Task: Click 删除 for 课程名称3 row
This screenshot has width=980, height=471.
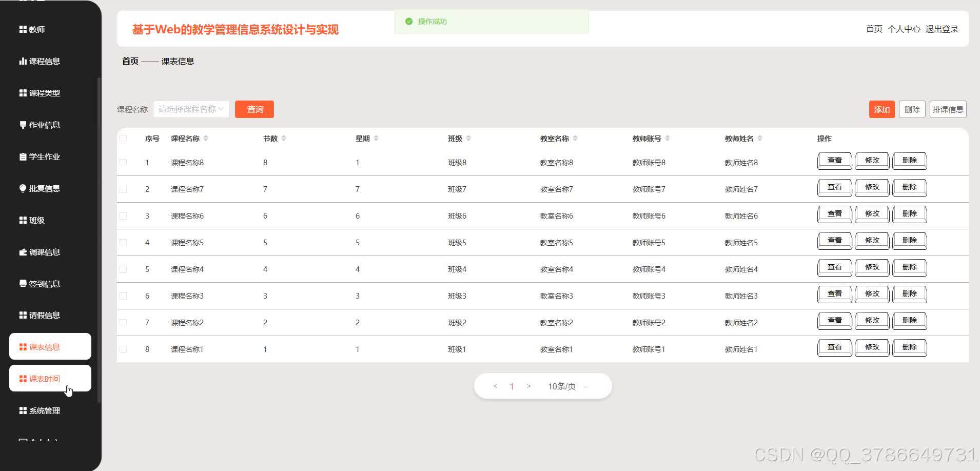Action: tap(909, 294)
